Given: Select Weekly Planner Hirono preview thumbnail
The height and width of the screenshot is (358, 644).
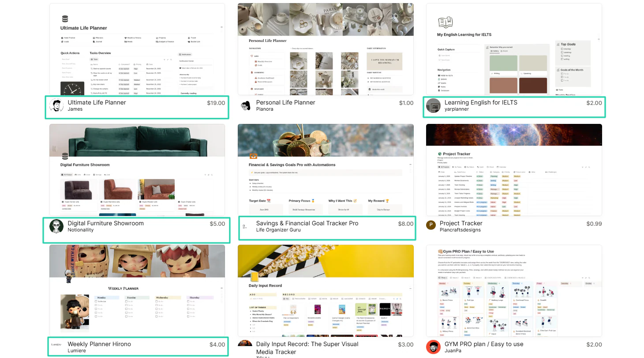Looking at the screenshot, I should pos(137,291).
